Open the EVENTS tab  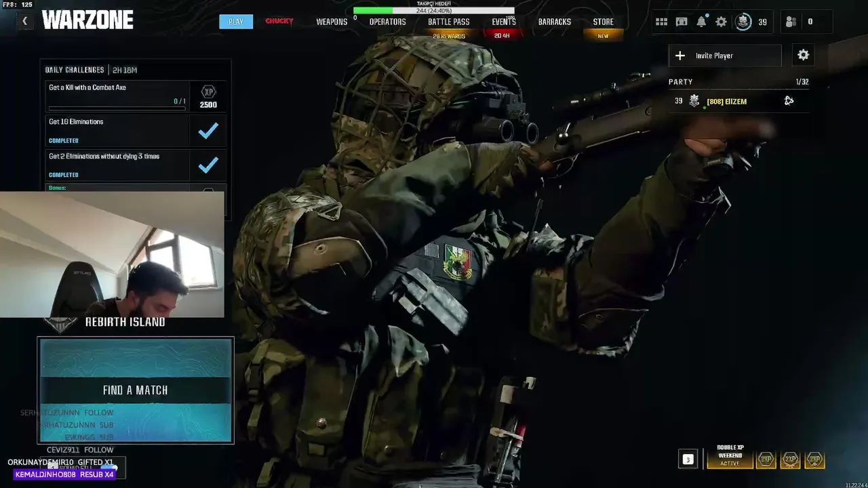click(x=504, y=22)
